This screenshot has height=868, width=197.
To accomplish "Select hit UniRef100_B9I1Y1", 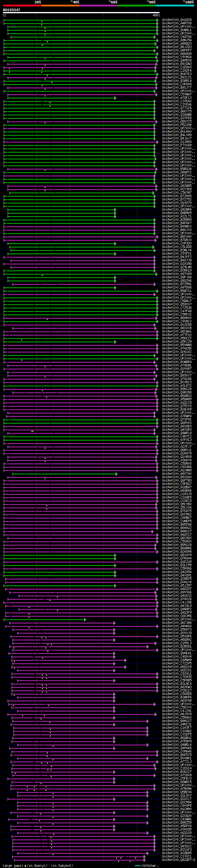I will (177, 78).
